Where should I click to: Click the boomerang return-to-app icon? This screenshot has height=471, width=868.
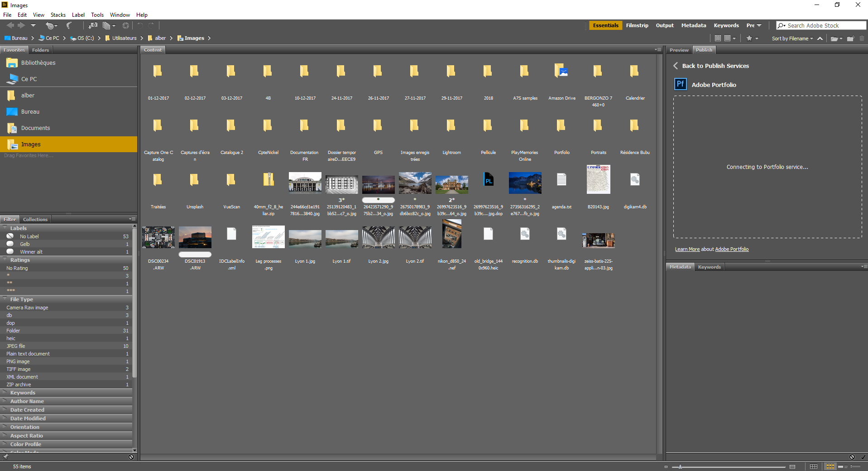point(69,26)
